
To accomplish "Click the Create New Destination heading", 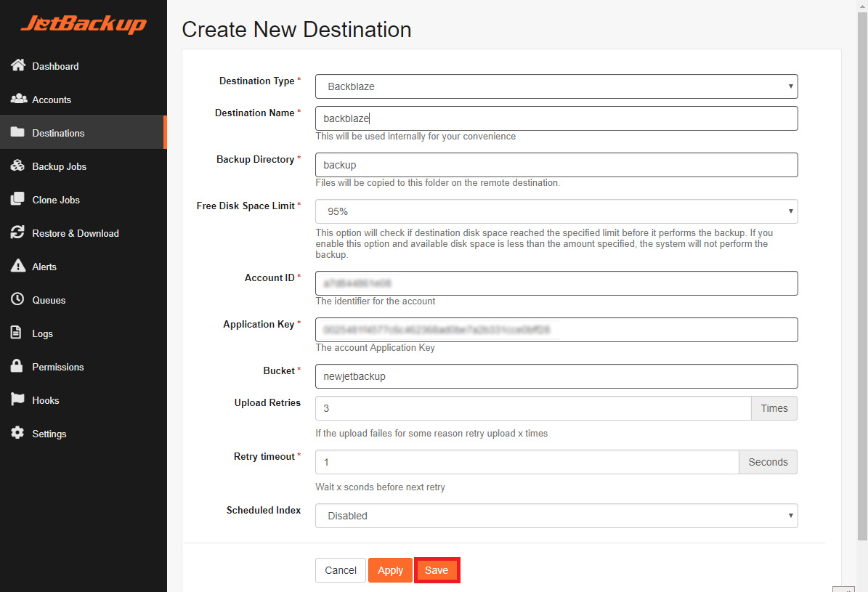I will click(x=296, y=30).
